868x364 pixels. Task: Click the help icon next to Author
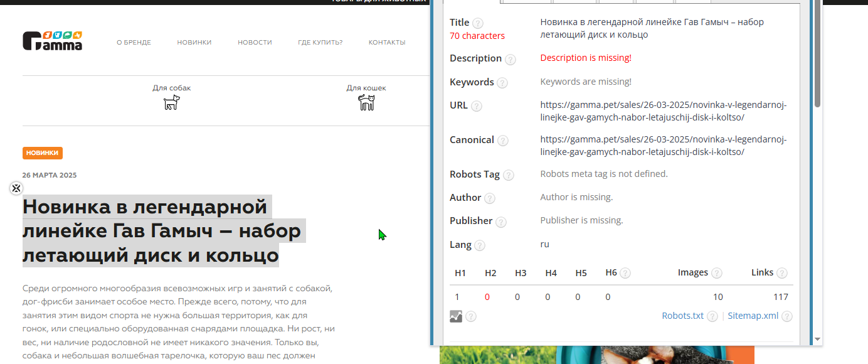click(490, 198)
